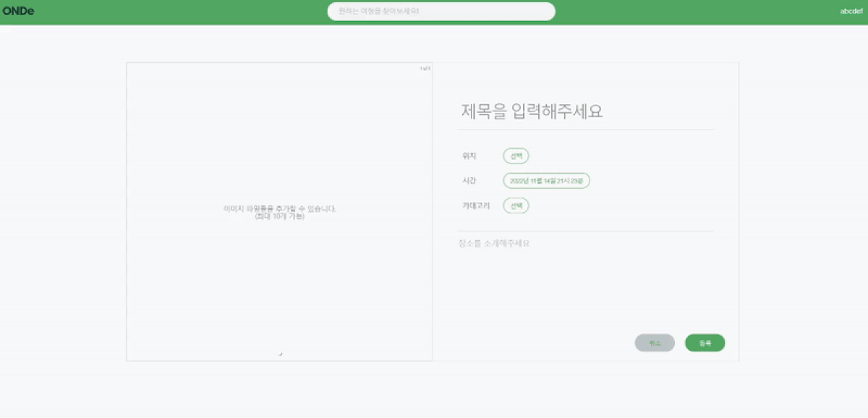This screenshot has height=418, width=868.
Task: Select the 위치 row label
Action: 469,155
